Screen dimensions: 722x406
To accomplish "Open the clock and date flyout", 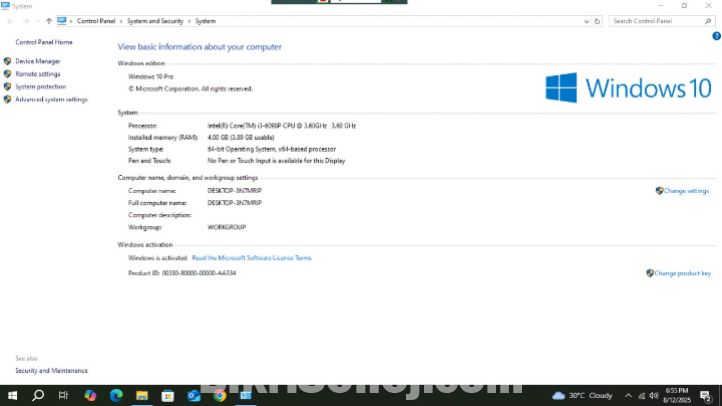I will [677, 395].
